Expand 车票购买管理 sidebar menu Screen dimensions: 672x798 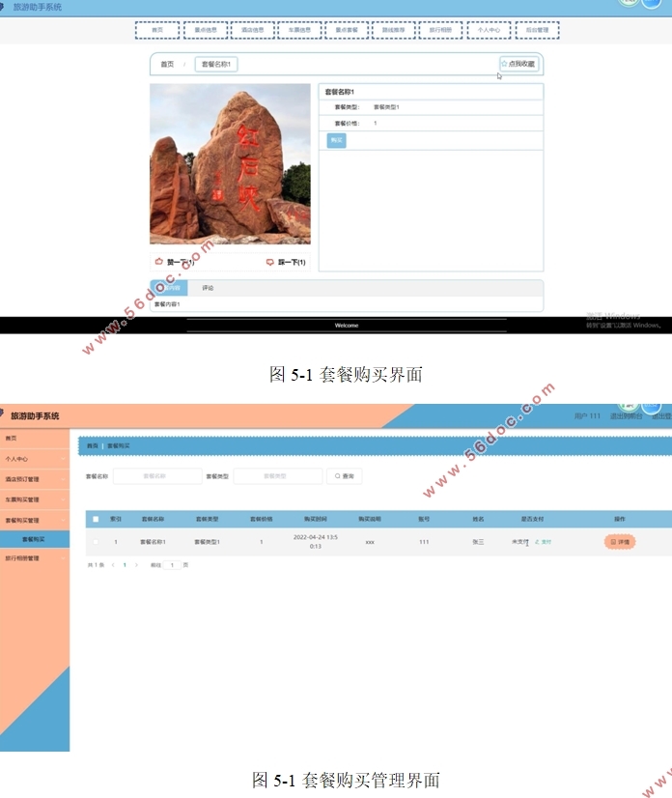(x=35, y=499)
